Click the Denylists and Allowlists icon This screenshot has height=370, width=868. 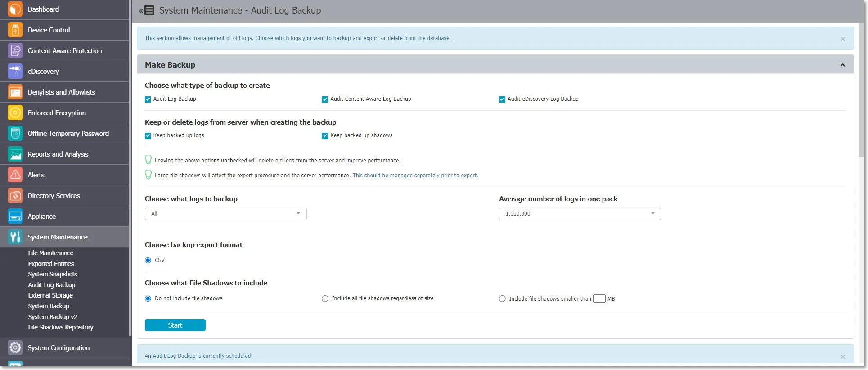coord(15,92)
